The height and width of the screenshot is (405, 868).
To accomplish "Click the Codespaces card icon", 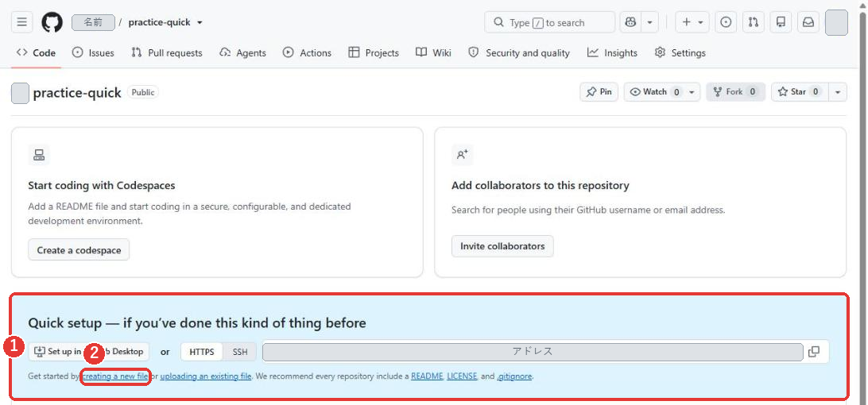I will [x=39, y=155].
